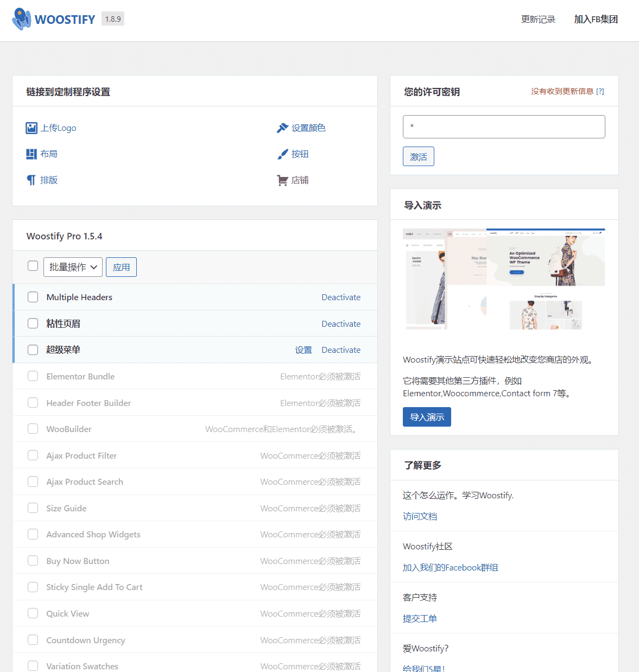Open the 提交工单 link
This screenshot has width=639, height=672.
420,618
